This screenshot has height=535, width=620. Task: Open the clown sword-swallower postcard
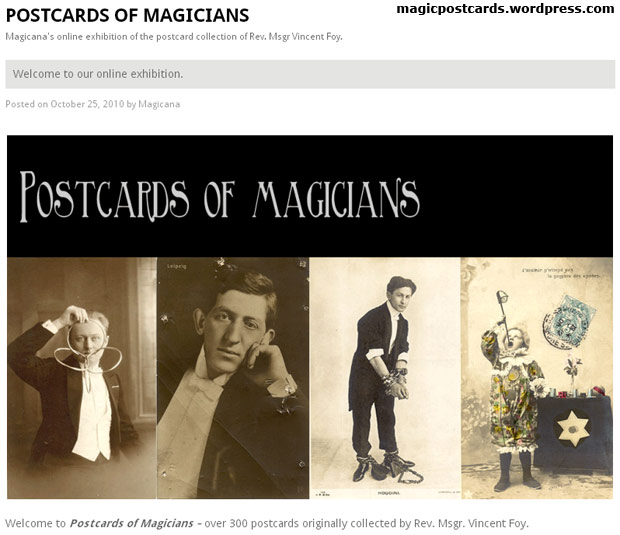[537, 378]
